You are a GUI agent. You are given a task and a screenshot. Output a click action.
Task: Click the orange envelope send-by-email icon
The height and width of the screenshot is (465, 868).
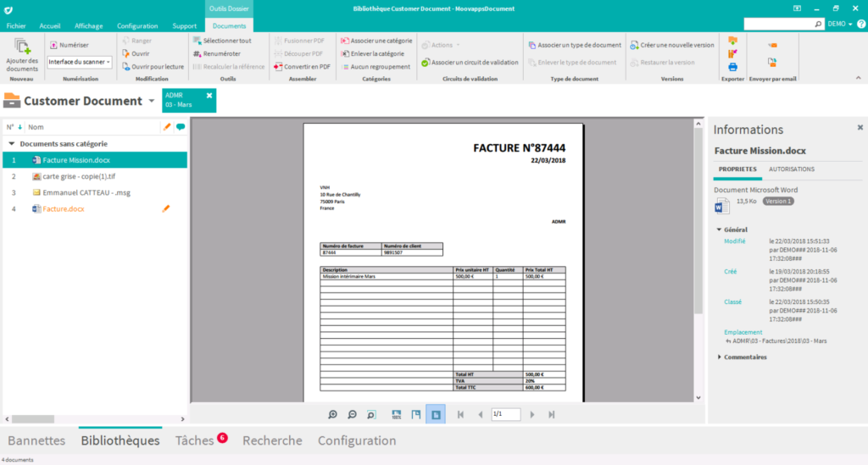pos(772,46)
